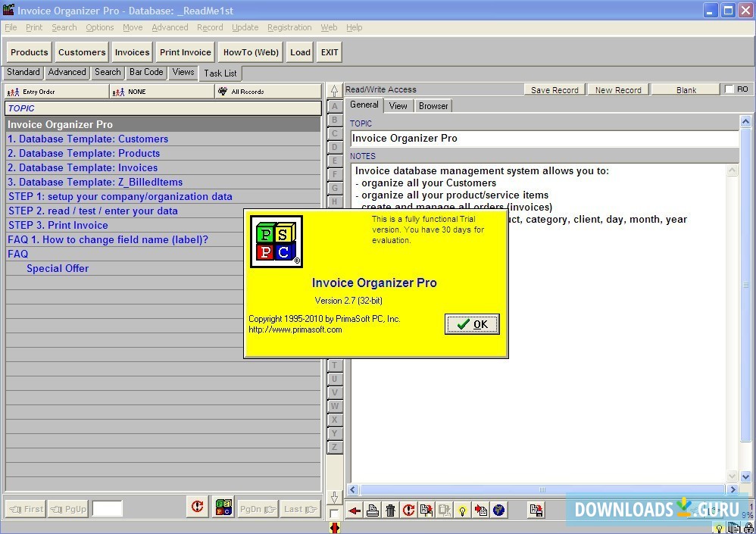Click the TOPIC column header in list

point(163,108)
